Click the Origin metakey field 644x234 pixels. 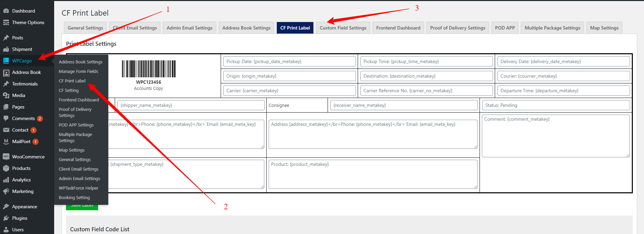coord(289,76)
